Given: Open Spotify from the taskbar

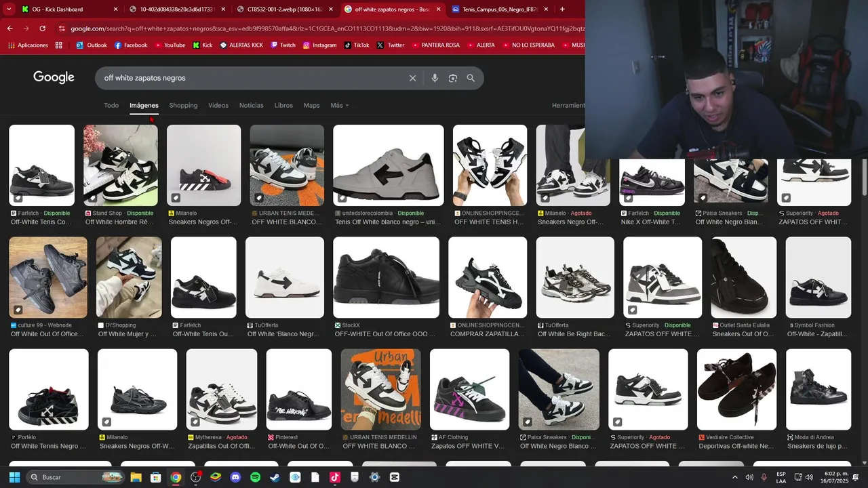Looking at the screenshot, I should [x=255, y=477].
